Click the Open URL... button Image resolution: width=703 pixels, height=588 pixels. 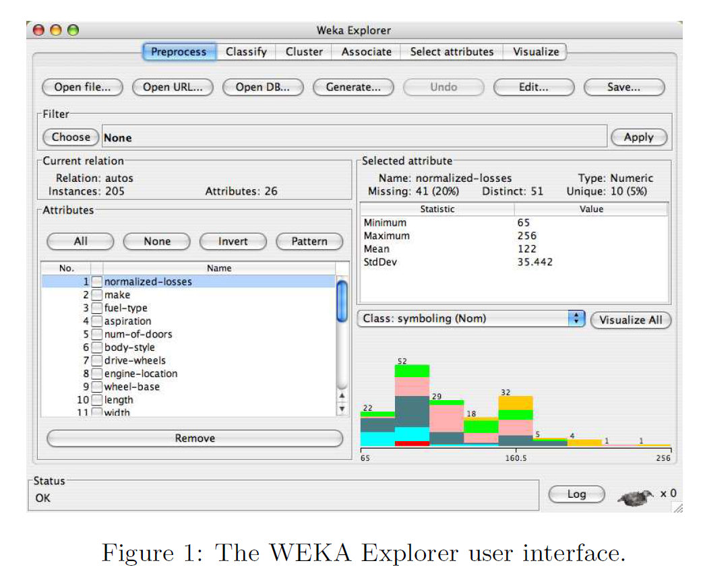coord(173,87)
